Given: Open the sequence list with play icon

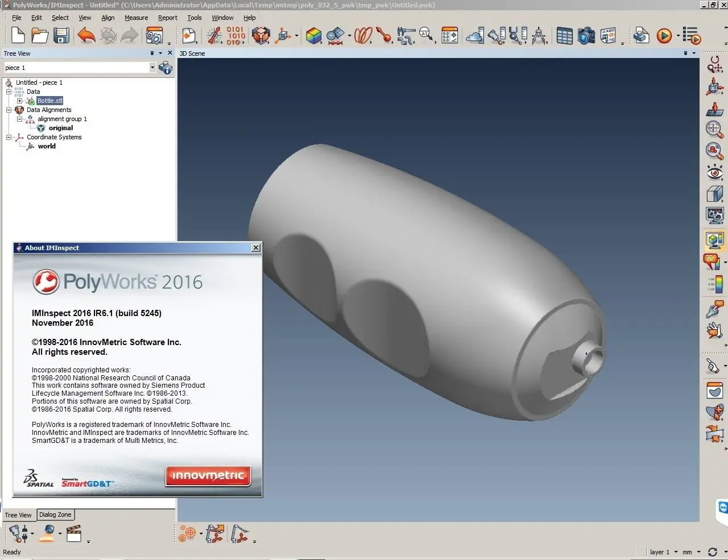Looking at the screenshot, I should pyautogui.click(x=692, y=36).
